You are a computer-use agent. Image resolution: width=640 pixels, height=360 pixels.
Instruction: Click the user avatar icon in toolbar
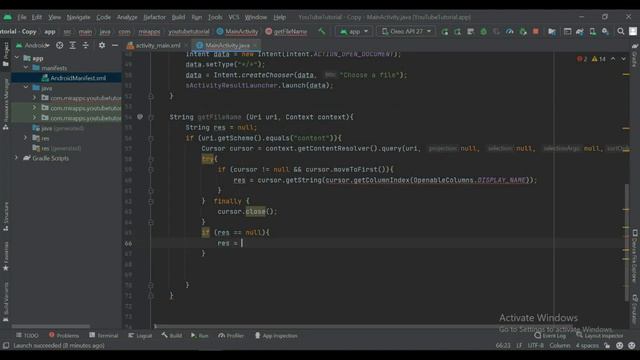pos(633,31)
